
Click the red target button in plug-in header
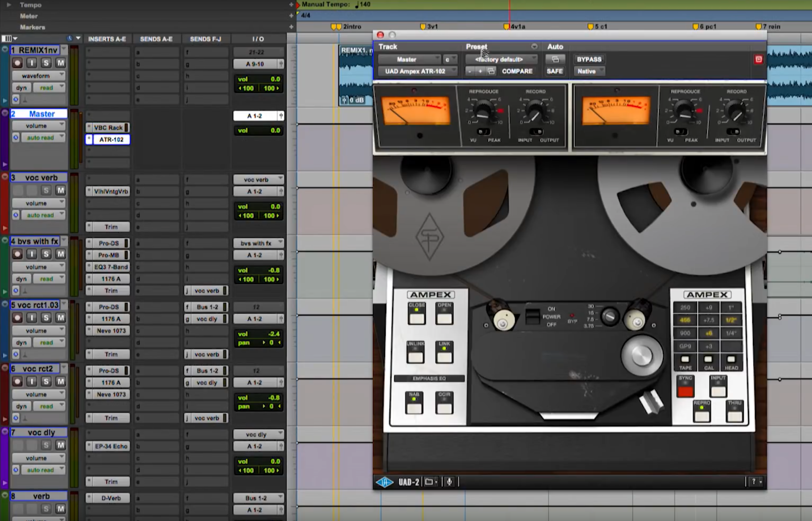coord(759,60)
